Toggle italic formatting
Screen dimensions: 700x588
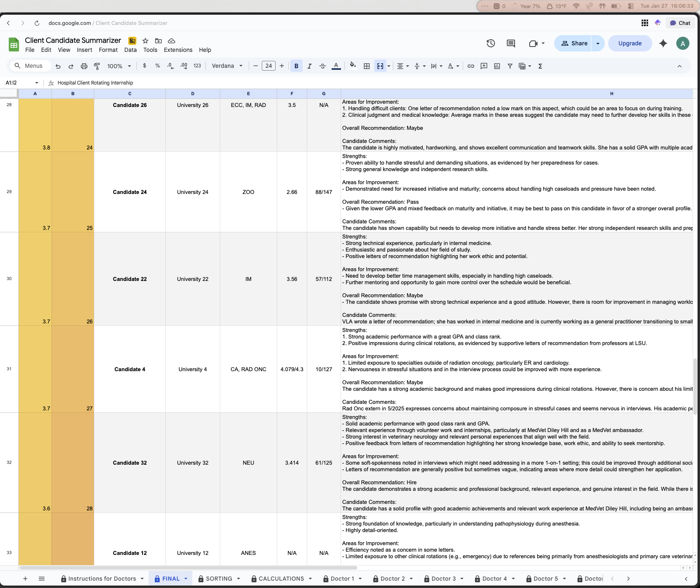point(310,66)
